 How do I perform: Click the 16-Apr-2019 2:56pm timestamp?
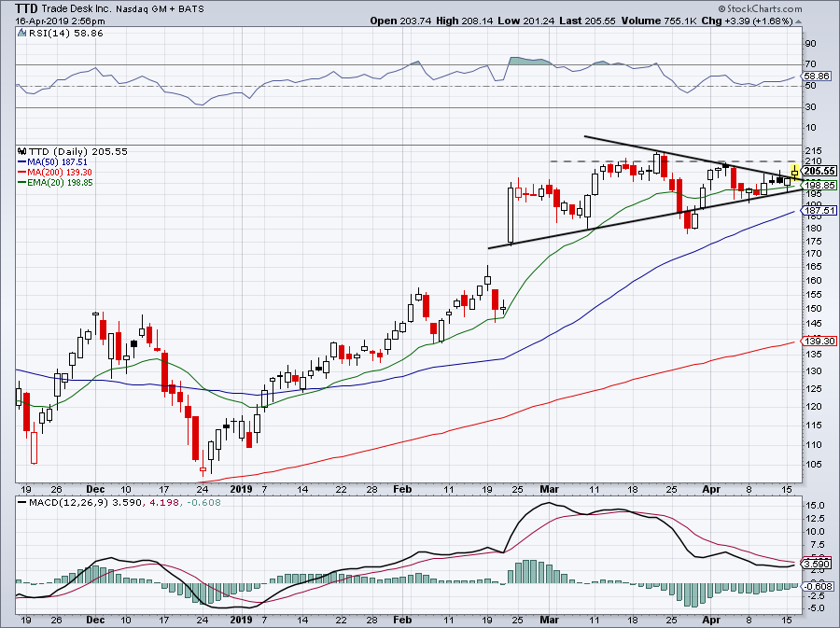(60, 21)
